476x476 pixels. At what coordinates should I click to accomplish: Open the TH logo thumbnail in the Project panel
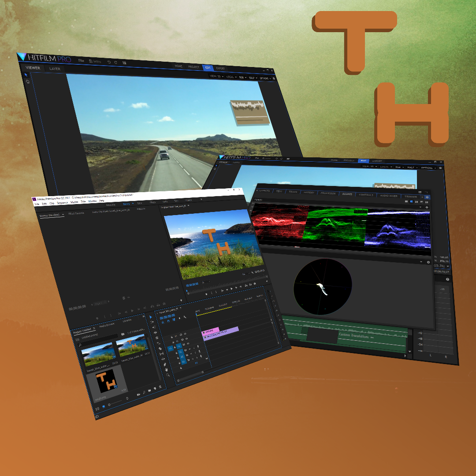(x=106, y=380)
